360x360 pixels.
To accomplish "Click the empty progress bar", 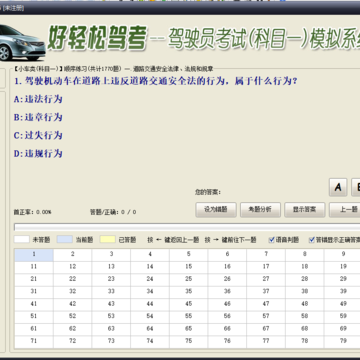I will coord(187,227).
